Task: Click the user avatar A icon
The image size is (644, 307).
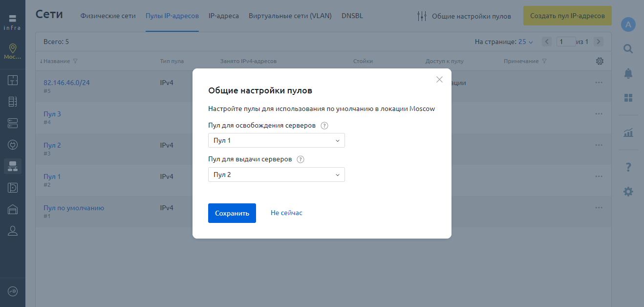Action: [x=628, y=24]
